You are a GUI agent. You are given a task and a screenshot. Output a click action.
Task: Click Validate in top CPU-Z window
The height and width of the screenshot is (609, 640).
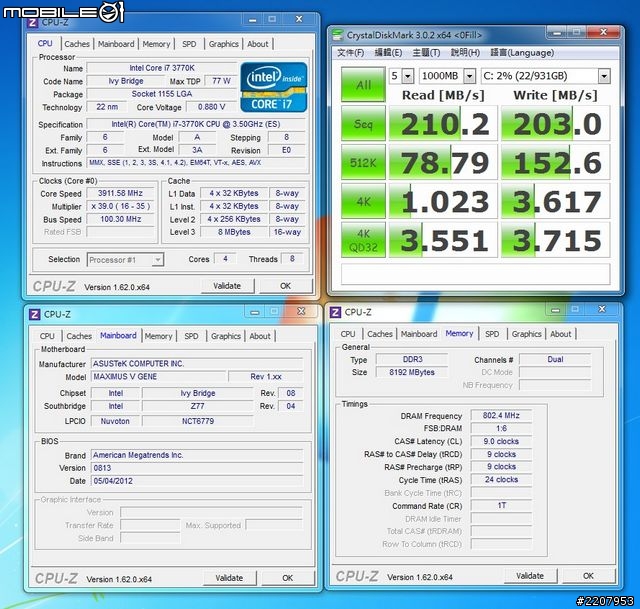click(227, 286)
